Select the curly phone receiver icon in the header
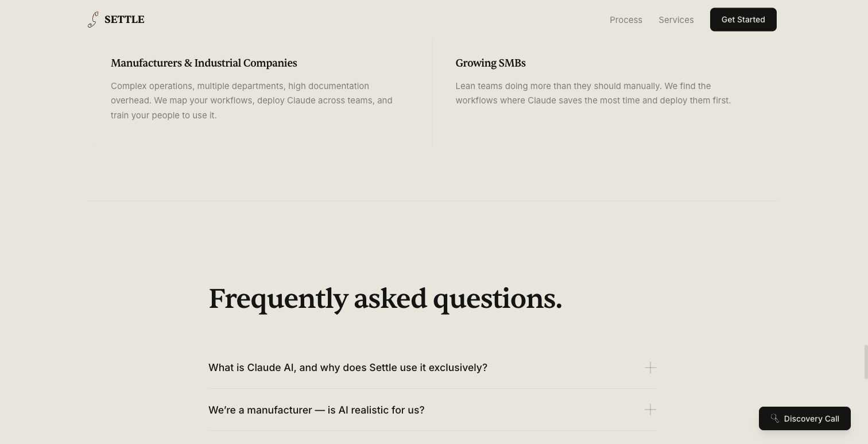Screen dimensions: 868x444 click(94, 19)
